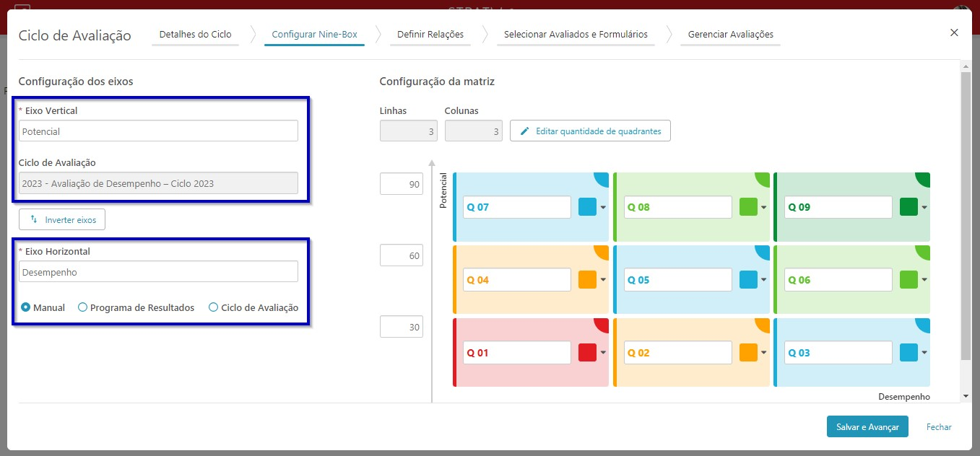Click Editar quantidade de quadrantes button
Image resolution: width=980 pixels, height=456 pixels.
tap(590, 131)
